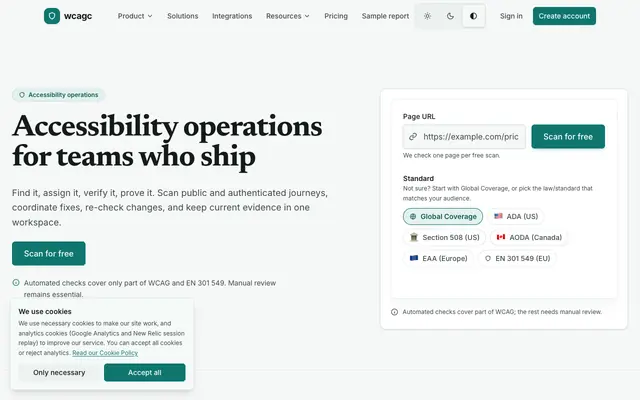Click the info icon below the scan card
The image size is (640, 400).
[x=394, y=312]
